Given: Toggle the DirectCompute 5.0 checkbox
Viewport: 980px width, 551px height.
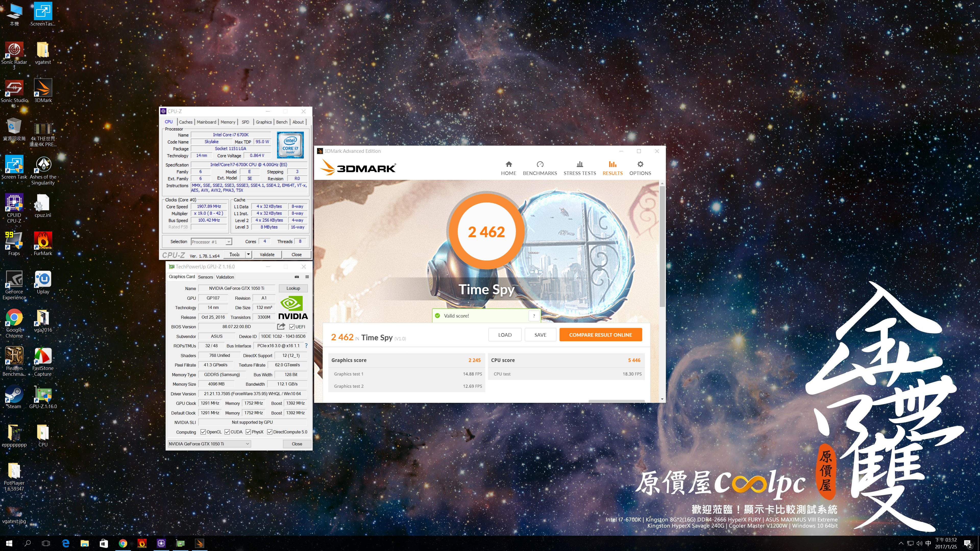Looking at the screenshot, I should (x=270, y=432).
